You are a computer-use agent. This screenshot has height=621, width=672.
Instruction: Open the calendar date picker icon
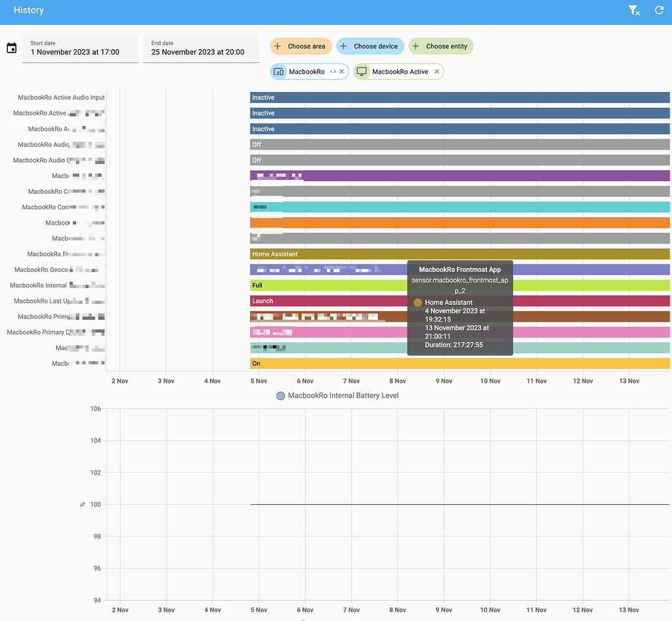pos(11,48)
